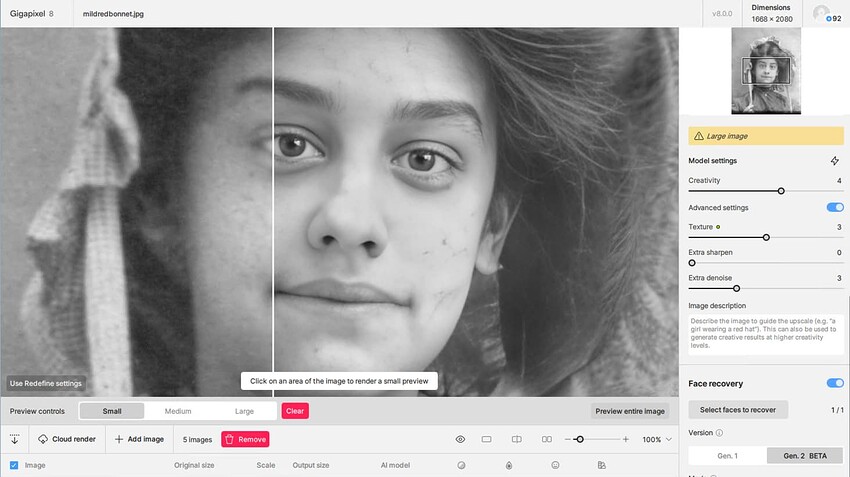
Task: Click the AI model column header
Action: [x=395, y=465]
